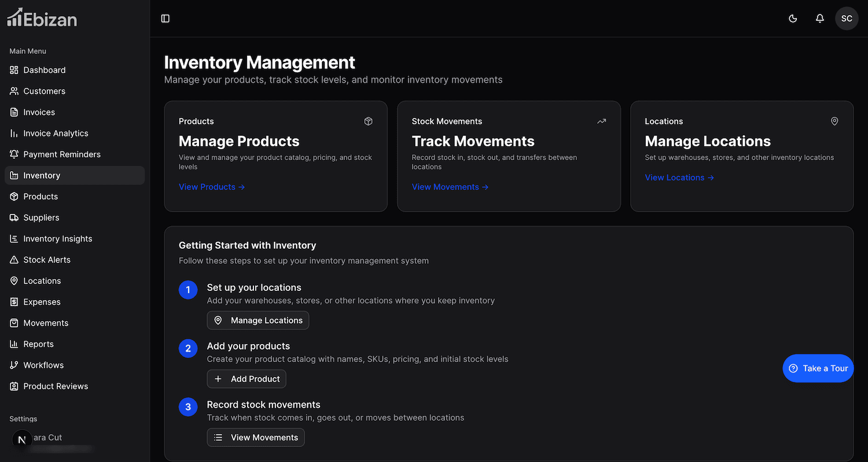Click the Products card box icon
This screenshot has height=462, width=868.
pyautogui.click(x=368, y=121)
